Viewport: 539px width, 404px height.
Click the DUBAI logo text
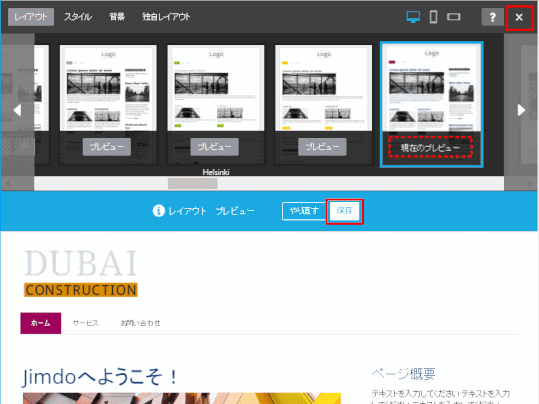pos(81,263)
